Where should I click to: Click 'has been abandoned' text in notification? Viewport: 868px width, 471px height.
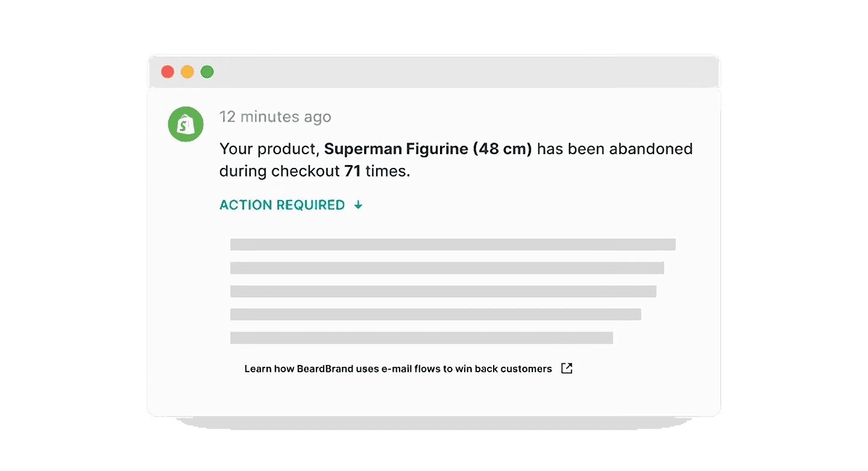pyautogui.click(x=614, y=149)
